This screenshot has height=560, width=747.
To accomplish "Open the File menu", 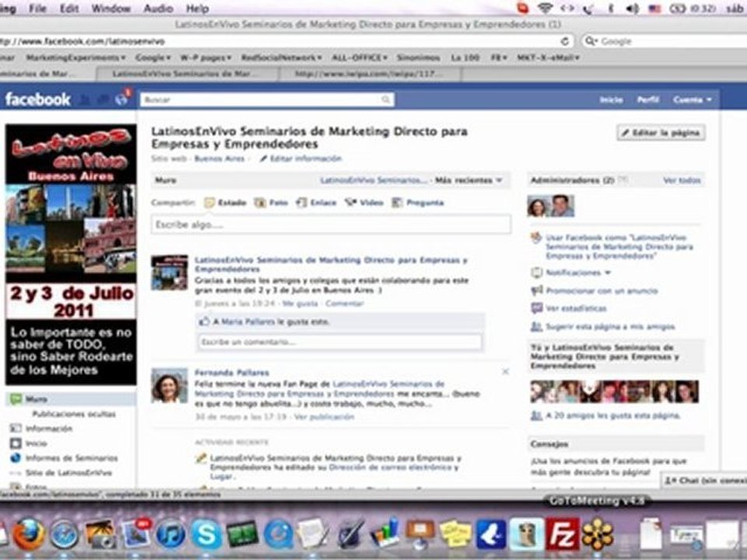I will (x=37, y=9).
